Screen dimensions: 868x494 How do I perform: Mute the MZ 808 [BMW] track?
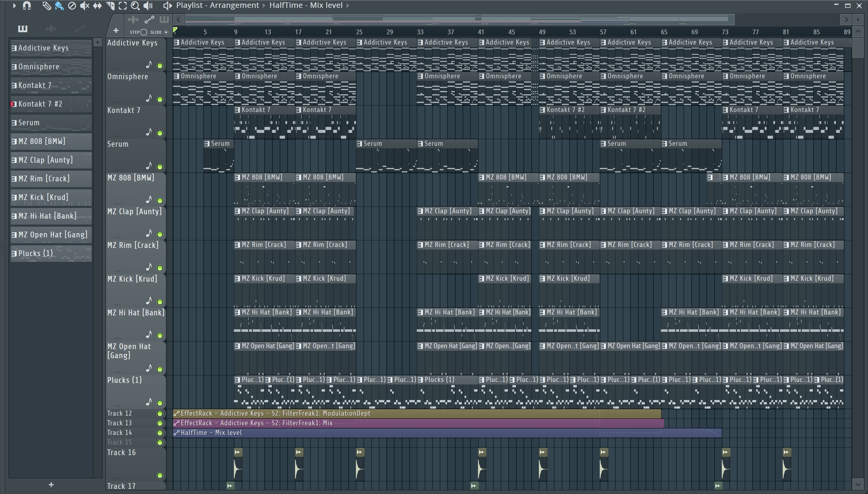(160, 201)
